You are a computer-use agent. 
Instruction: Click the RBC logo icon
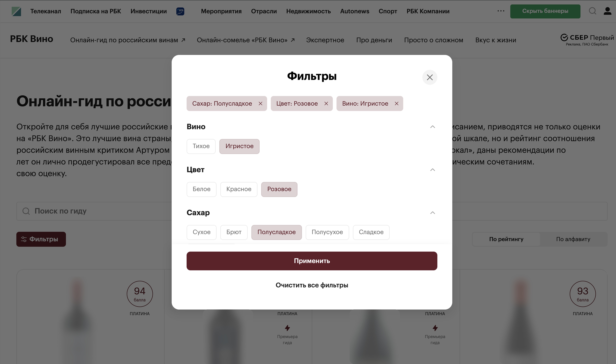click(16, 11)
